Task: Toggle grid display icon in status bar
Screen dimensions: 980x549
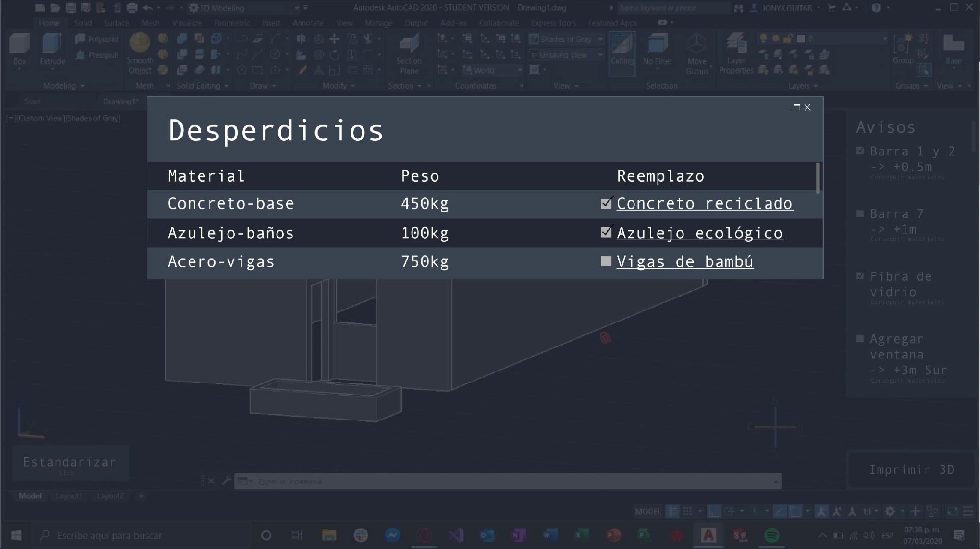Action: click(672, 511)
